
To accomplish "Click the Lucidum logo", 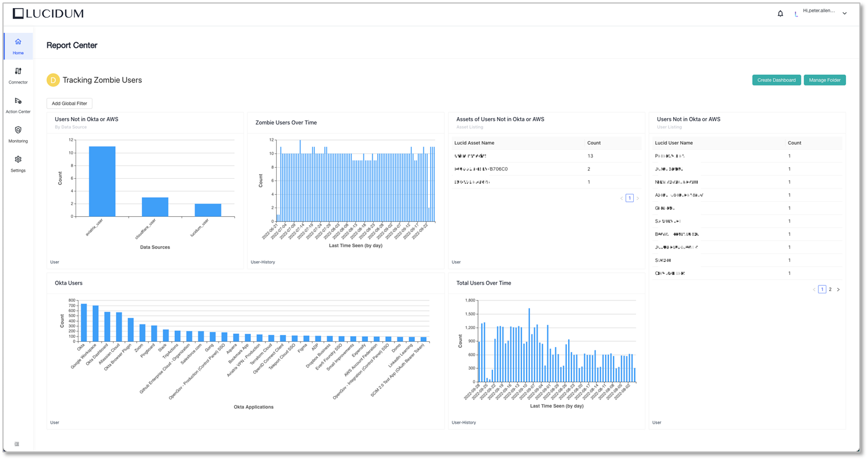I will [48, 13].
